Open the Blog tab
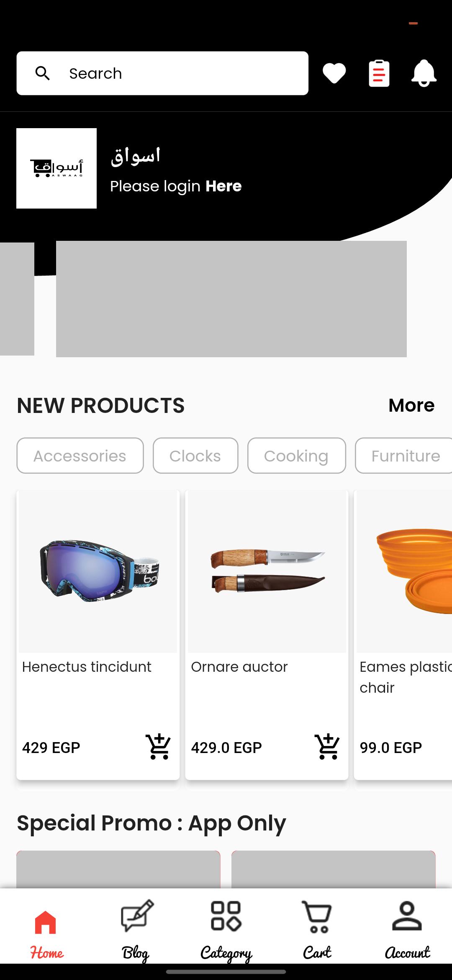This screenshot has height=980, width=452. (x=136, y=930)
